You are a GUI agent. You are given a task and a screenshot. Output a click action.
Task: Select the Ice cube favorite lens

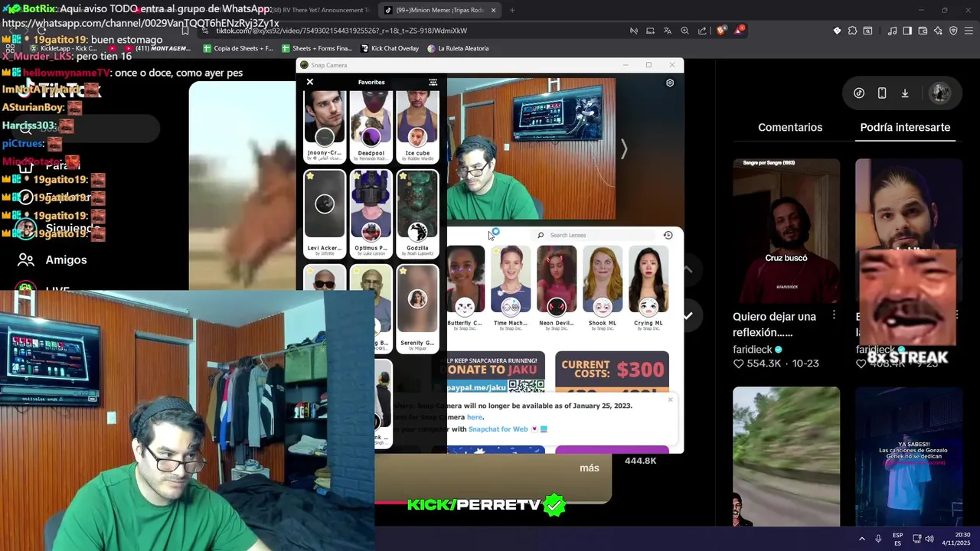pyautogui.click(x=417, y=126)
